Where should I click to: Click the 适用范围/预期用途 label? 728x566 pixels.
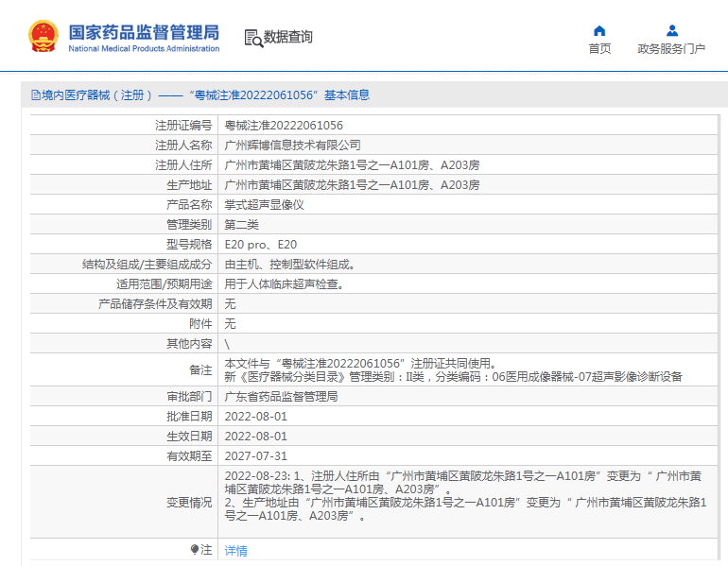coord(164,283)
